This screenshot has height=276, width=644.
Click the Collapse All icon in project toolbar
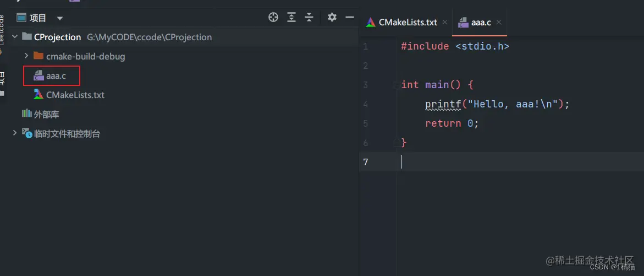[309, 17]
